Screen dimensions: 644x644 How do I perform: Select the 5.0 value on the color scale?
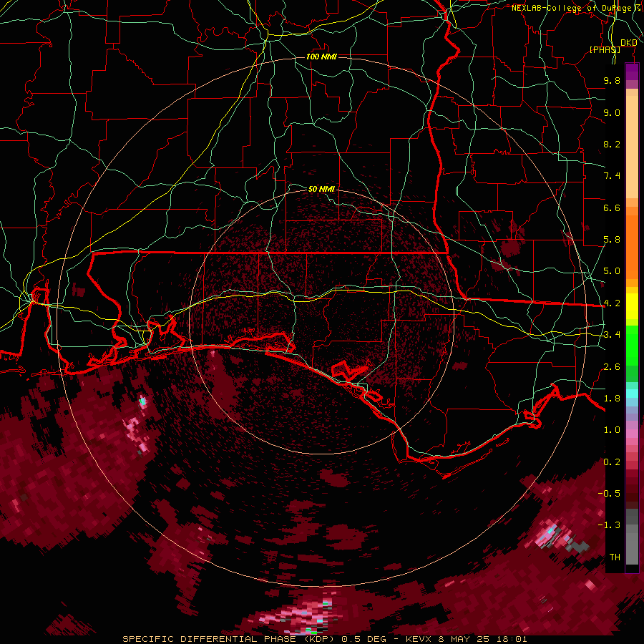[x=612, y=271]
